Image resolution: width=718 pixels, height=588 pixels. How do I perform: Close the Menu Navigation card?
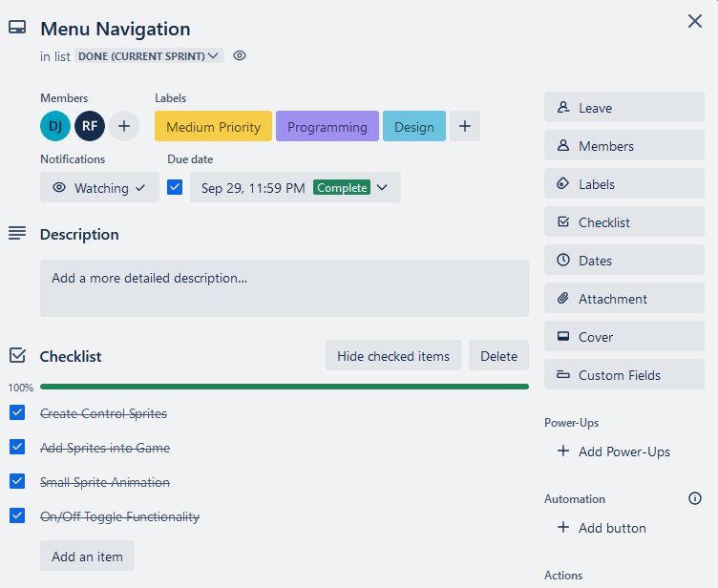(694, 21)
